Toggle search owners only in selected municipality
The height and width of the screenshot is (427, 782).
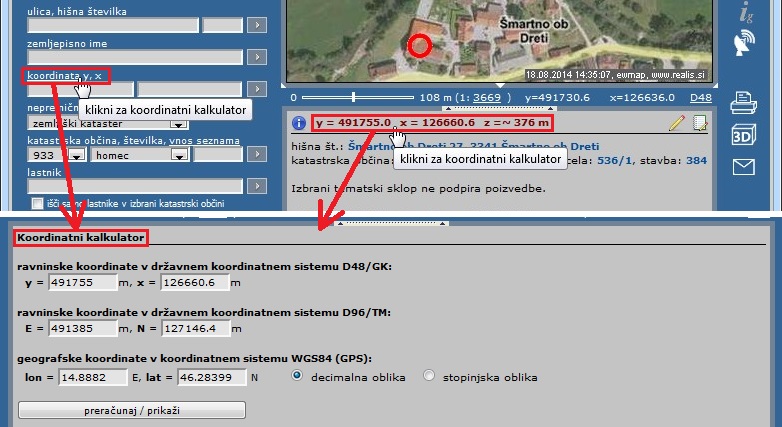tap(37, 204)
